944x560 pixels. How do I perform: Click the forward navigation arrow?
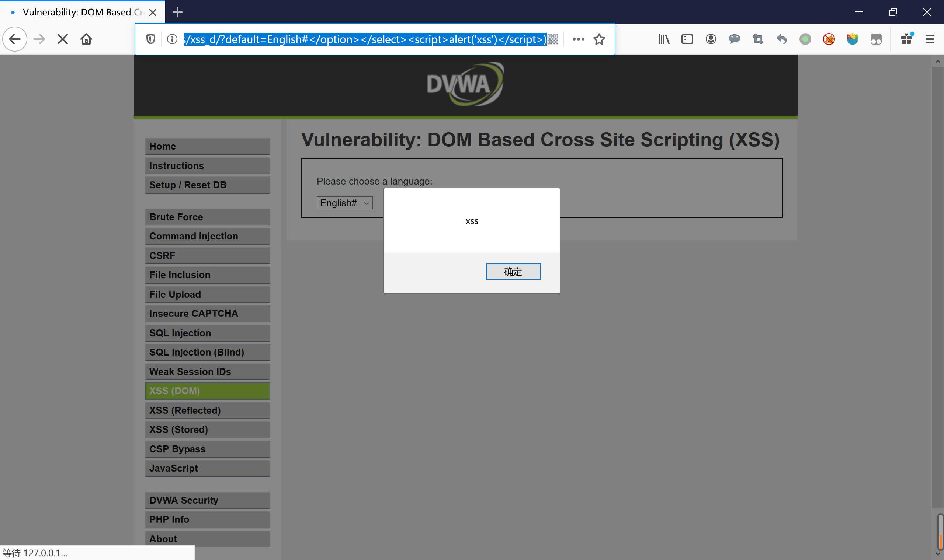pyautogui.click(x=39, y=39)
